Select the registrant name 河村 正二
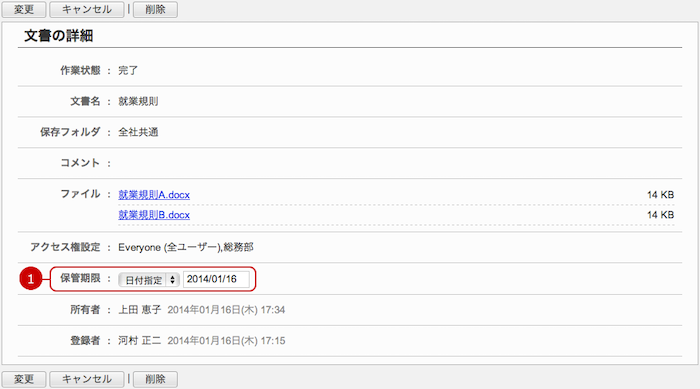Image resolution: width=700 pixels, height=389 pixels. (139, 341)
